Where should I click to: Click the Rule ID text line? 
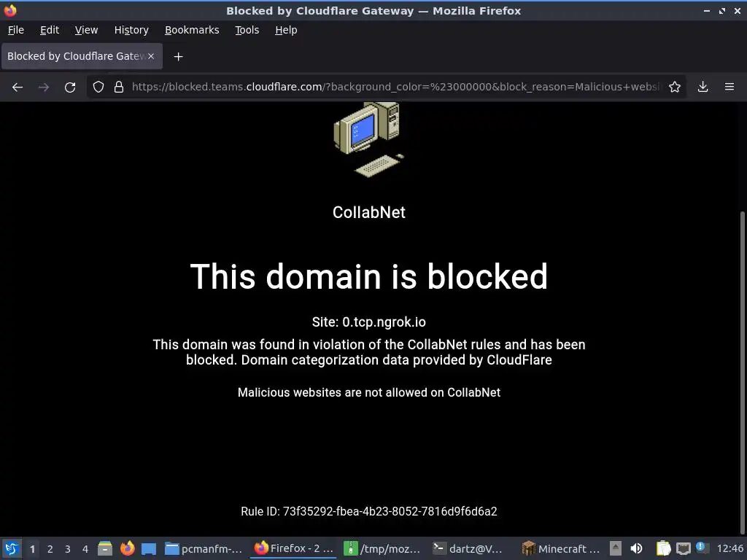tap(369, 511)
